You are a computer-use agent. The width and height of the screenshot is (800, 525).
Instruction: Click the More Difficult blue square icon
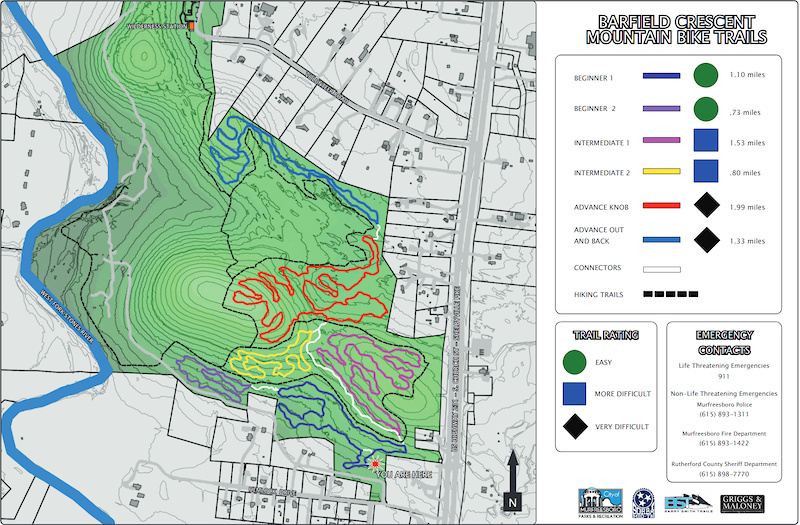(x=574, y=394)
